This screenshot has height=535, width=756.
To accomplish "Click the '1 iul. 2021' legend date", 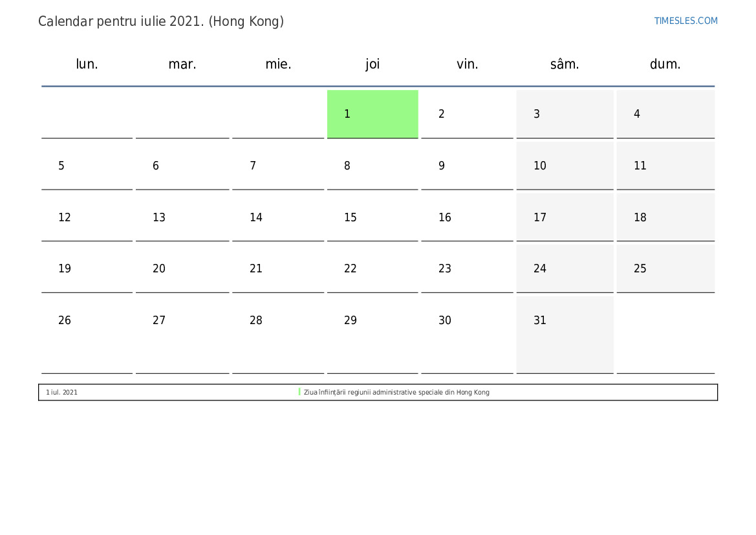I will click(x=61, y=392).
